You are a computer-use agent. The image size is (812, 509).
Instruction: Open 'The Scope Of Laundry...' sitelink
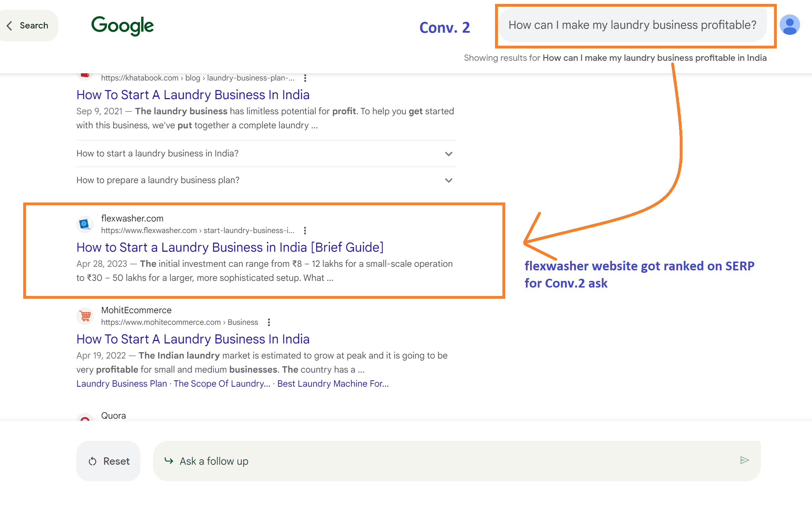pyautogui.click(x=222, y=384)
